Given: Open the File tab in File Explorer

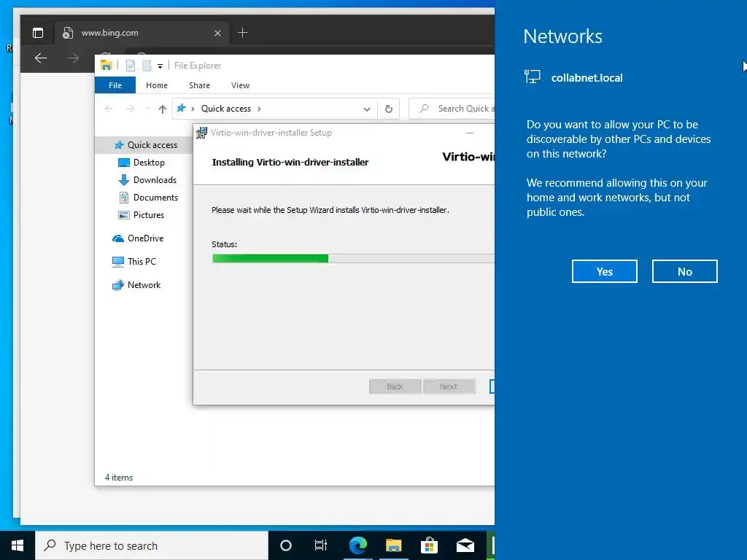Looking at the screenshot, I should 115,85.
